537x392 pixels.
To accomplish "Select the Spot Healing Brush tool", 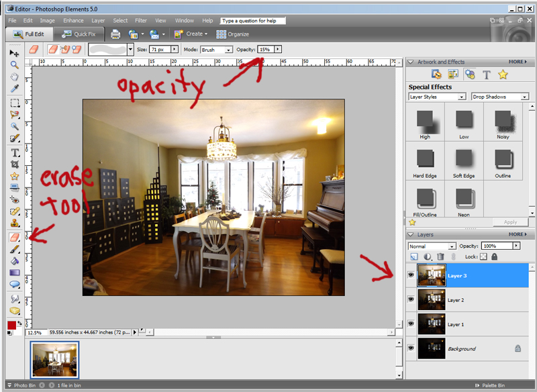I will pyautogui.click(x=14, y=211).
